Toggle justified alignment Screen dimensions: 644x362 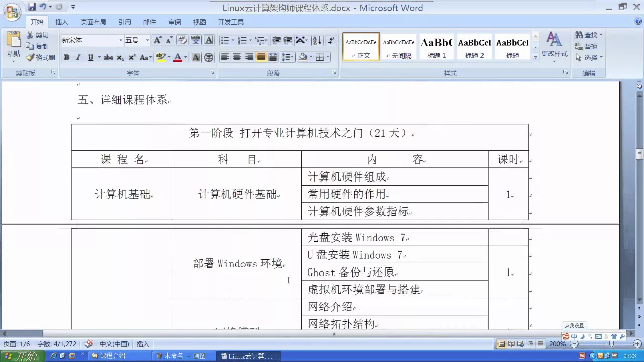coord(261,57)
